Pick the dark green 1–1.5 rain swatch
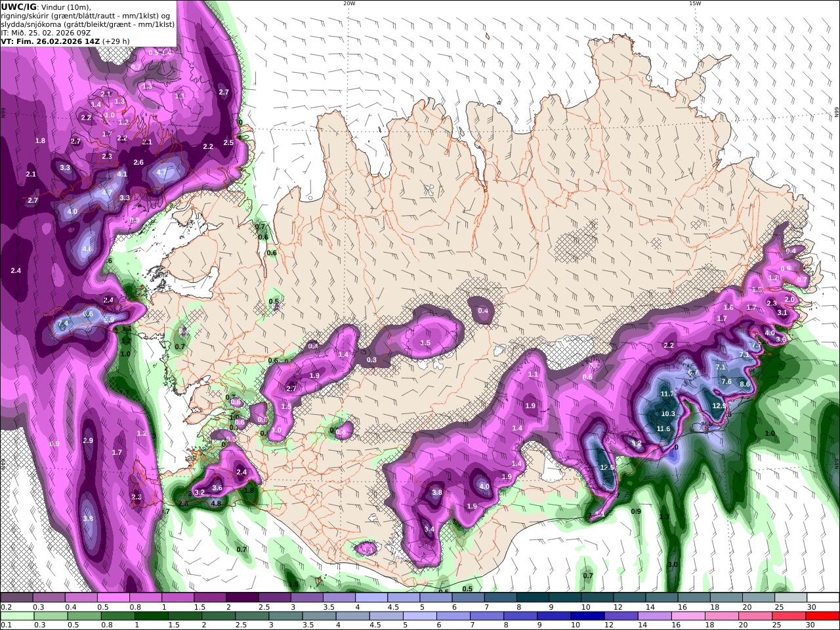This screenshot has height=630, width=840. pos(152,616)
